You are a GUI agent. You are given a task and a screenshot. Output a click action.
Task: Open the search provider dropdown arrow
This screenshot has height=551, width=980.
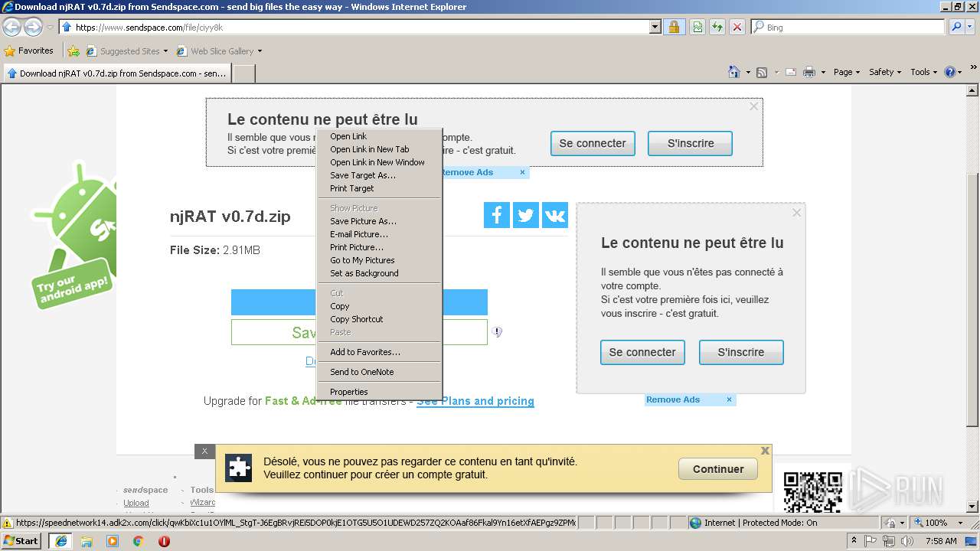(x=972, y=28)
